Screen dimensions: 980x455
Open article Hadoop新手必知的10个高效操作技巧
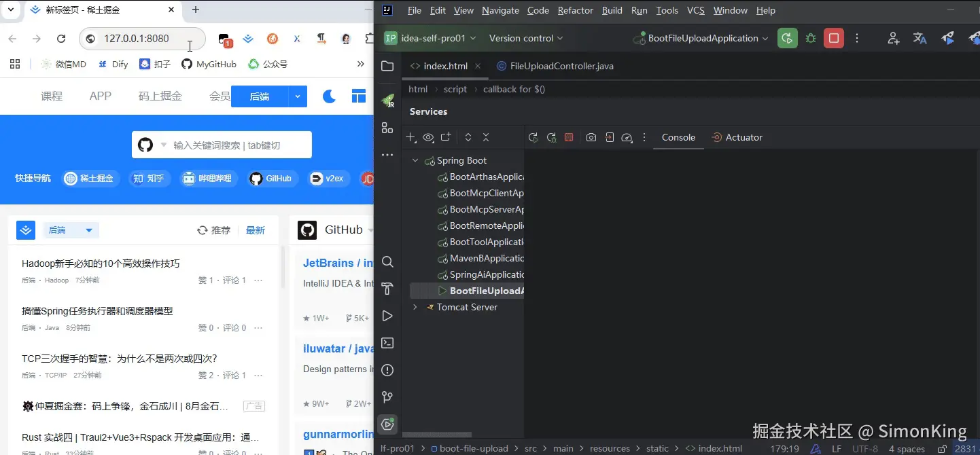pos(101,263)
